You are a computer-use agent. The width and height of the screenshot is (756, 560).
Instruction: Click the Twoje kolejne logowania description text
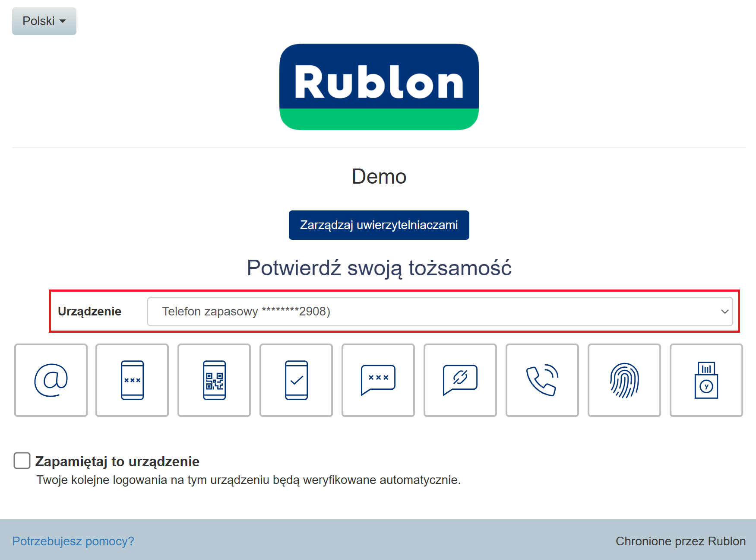[248, 480]
